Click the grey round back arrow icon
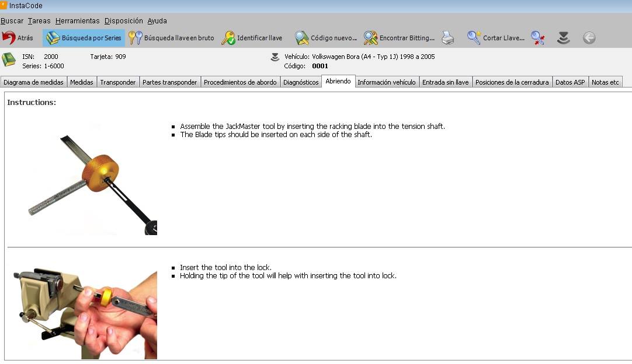Image resolution: width=632 pixels, height=364 pixels. pos(589,38)
